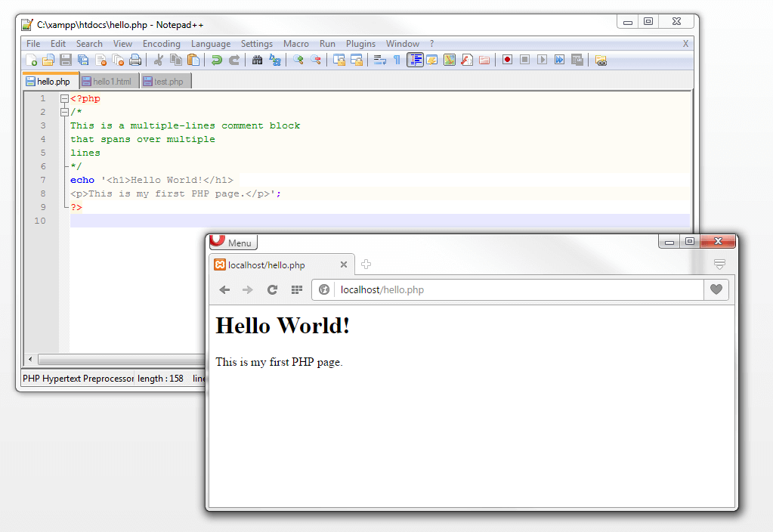
Task: Open the Encoding menu
Action: (x=161, y=44)
